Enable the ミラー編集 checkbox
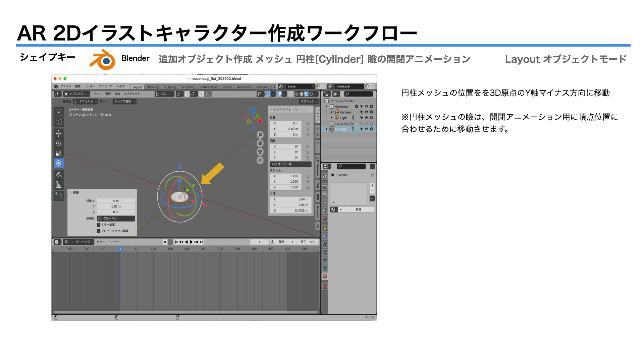The image size is (644, 362). [x=99, y=225]
